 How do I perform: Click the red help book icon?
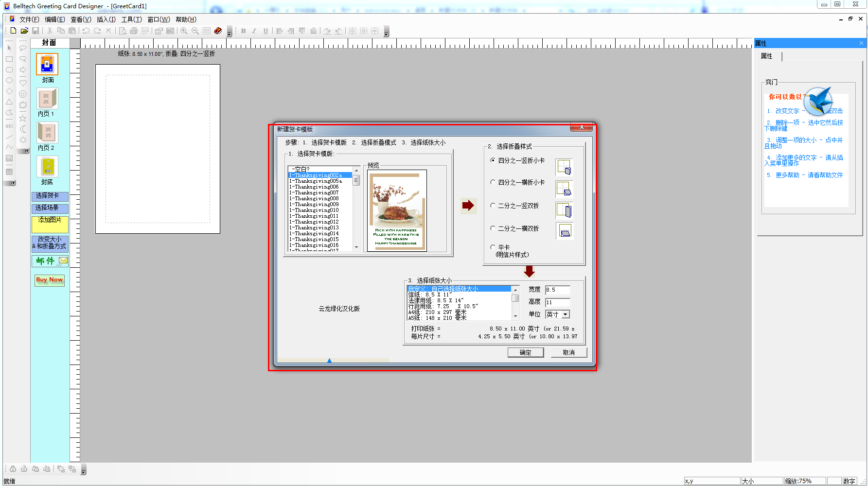point(218,31)
